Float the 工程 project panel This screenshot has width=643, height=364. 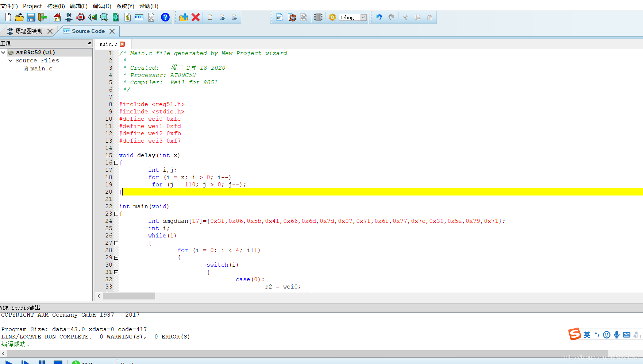pos(89,44)
